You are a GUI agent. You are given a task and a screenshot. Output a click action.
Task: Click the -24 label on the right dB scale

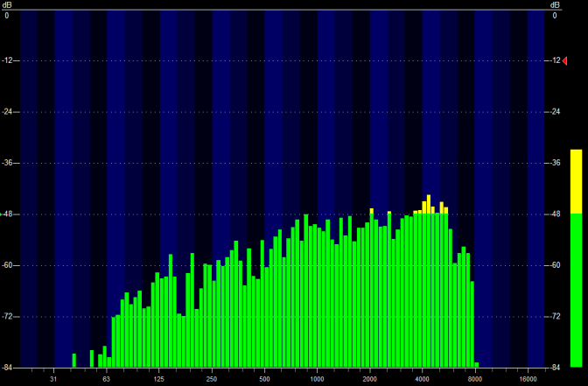[555, 112]
